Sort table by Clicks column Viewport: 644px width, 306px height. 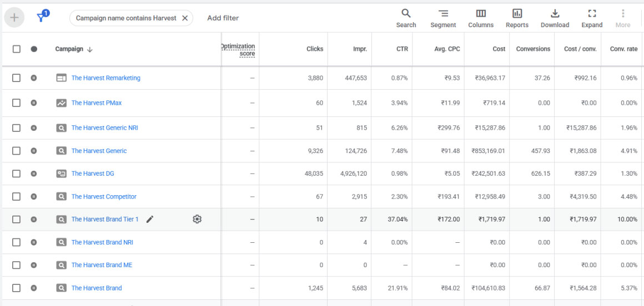pyautogui.click(x=314, y=49)
